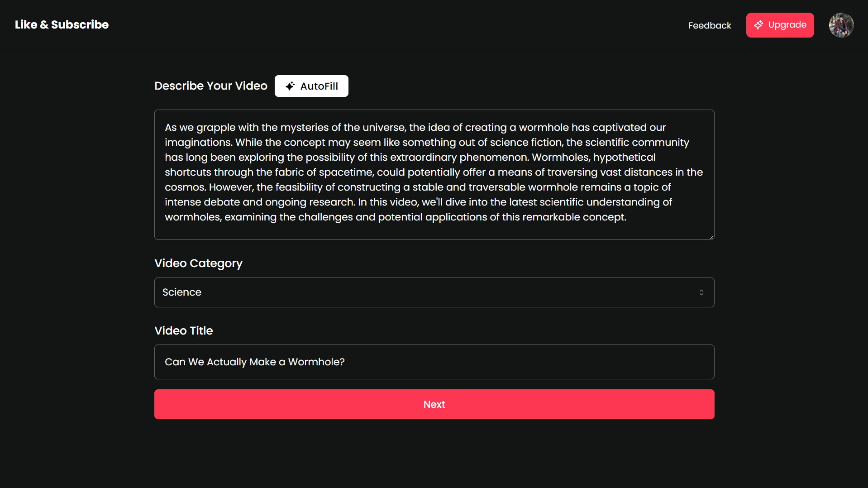
Task: Click into the Video Title field
Action: coord(498,362)
